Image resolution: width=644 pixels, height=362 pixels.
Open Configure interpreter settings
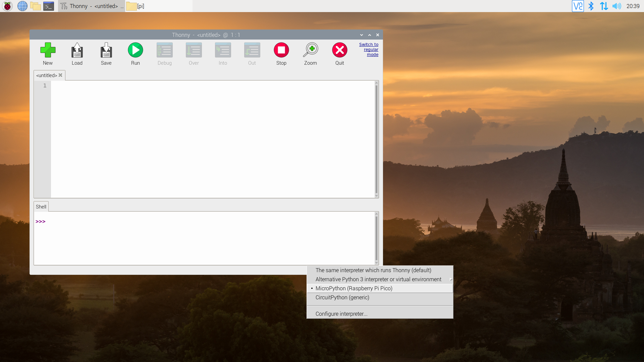[341, 314]
